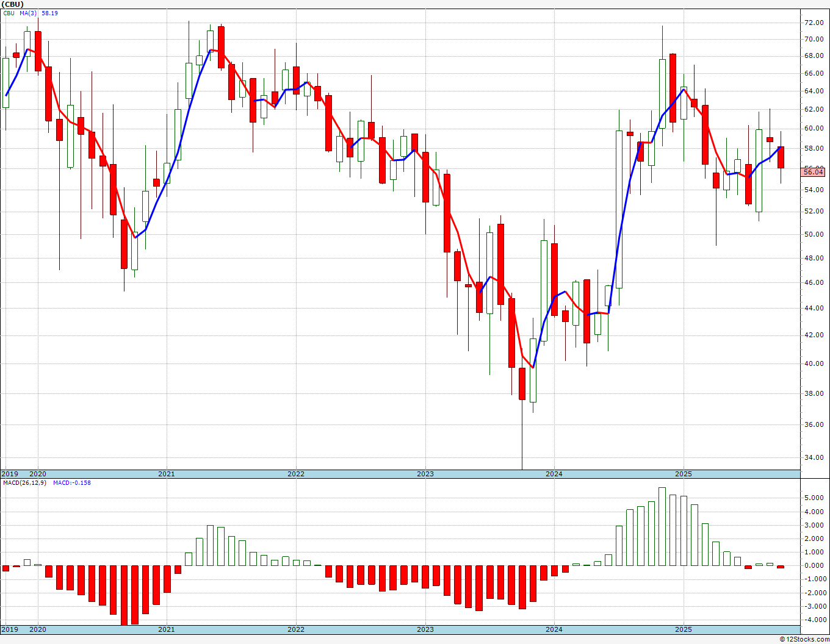The width and height of the screenshot is (830, 644).
Task: Select the 4.000 MACD axis label
Action: [815, 511]
